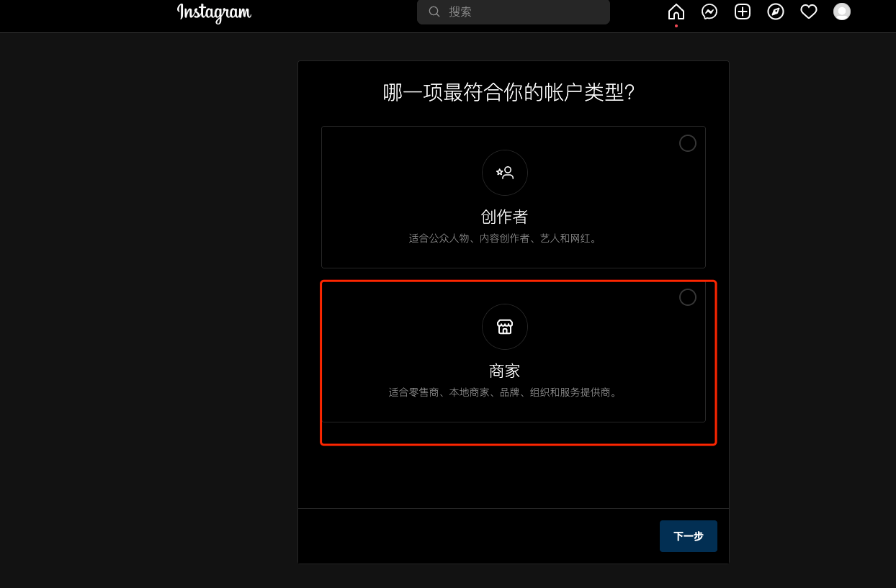Screen dimensions: 896x588
Task: Choose the 商家 account type title
Action: [505, 371]
